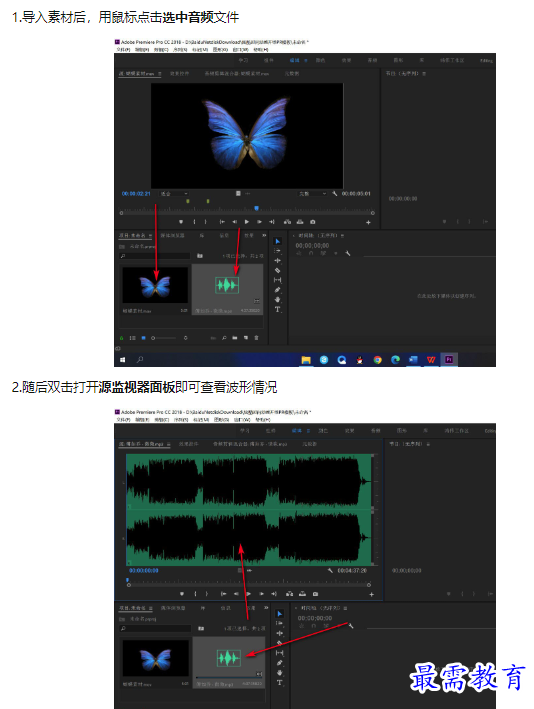Click Add Marker under the butterfly preview
The height and width of the screenshot is (709, 534).
(x=181, y=222)
